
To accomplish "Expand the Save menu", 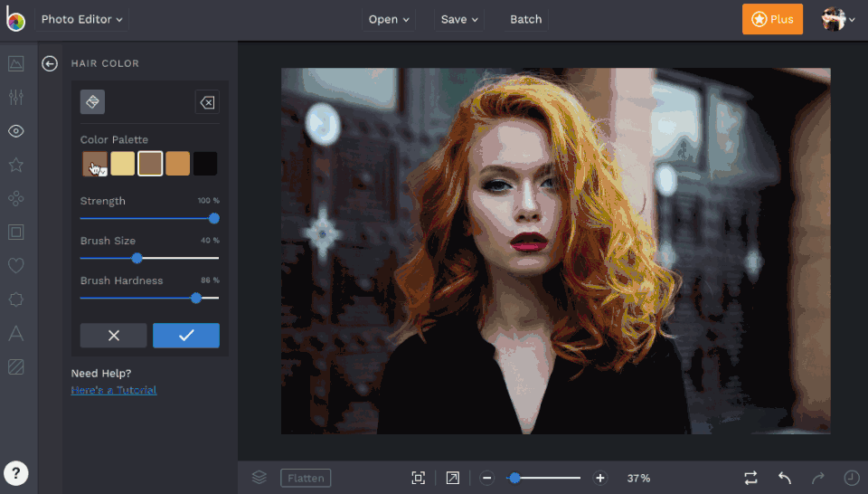I will 460,19.
